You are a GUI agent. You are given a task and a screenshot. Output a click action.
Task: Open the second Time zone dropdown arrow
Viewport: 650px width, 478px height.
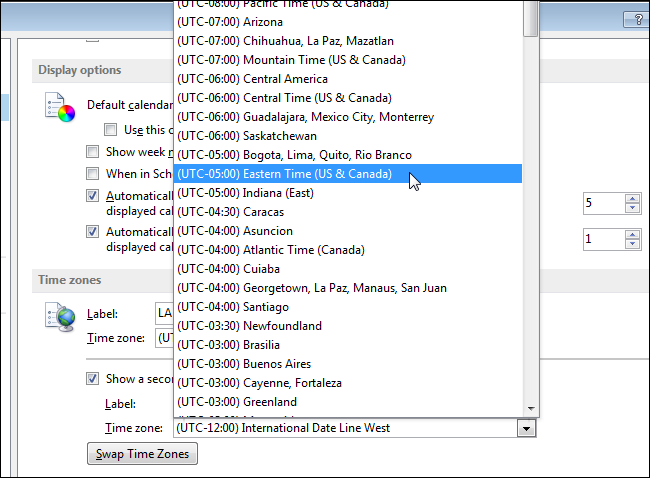(525, 428)
